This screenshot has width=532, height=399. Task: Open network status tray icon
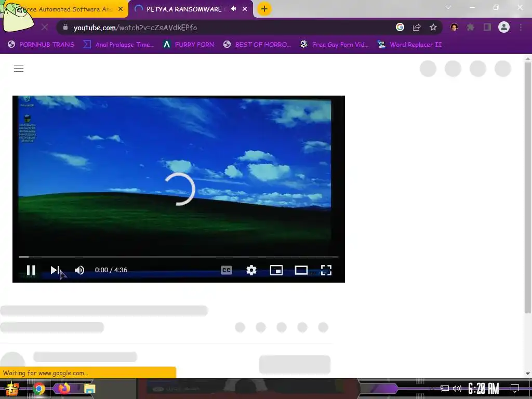445,389
